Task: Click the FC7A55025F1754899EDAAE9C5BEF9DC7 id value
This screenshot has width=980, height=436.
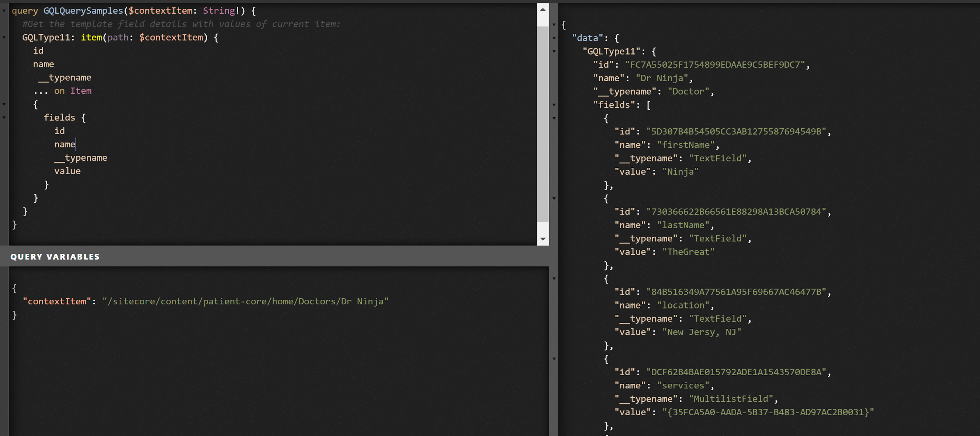Action: 715,64
